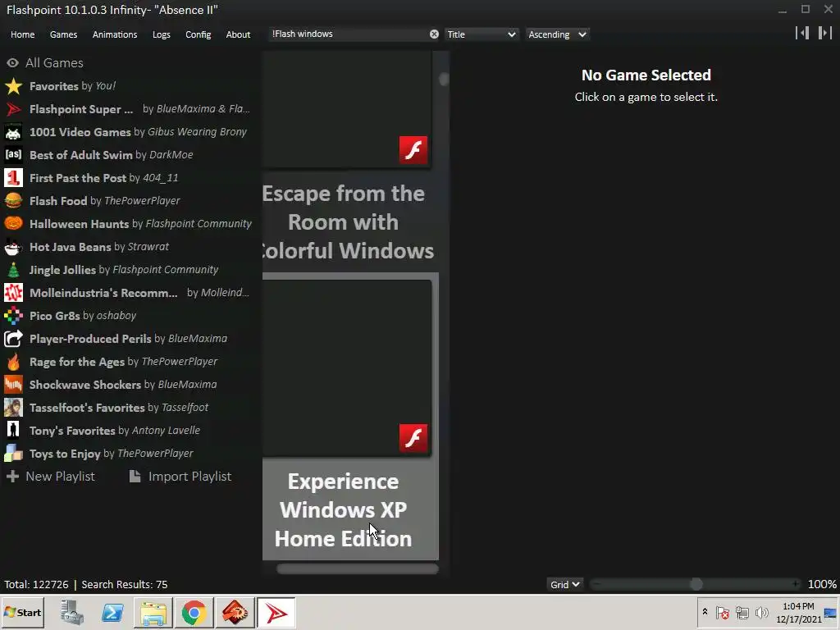Adjust the thumbnail scale slider handle
The height and width of the screenshot is (630, 840).
point(696,584)
